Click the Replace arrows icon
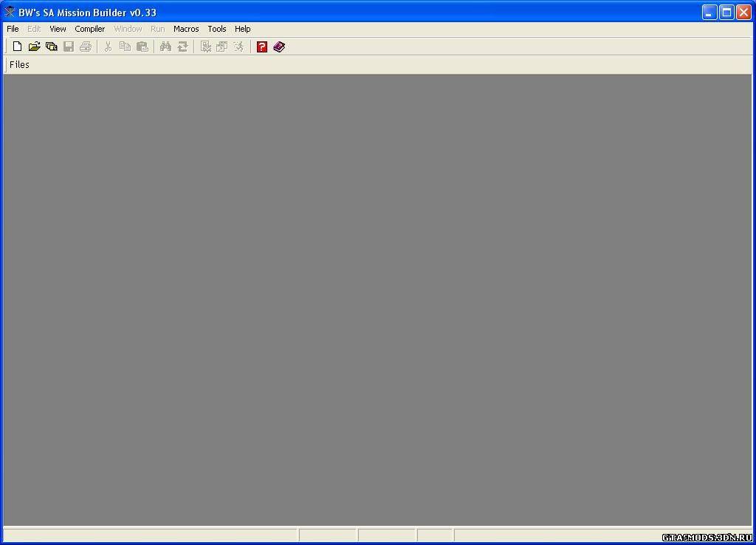Screen dimensions: 756x545 [183, 47]
